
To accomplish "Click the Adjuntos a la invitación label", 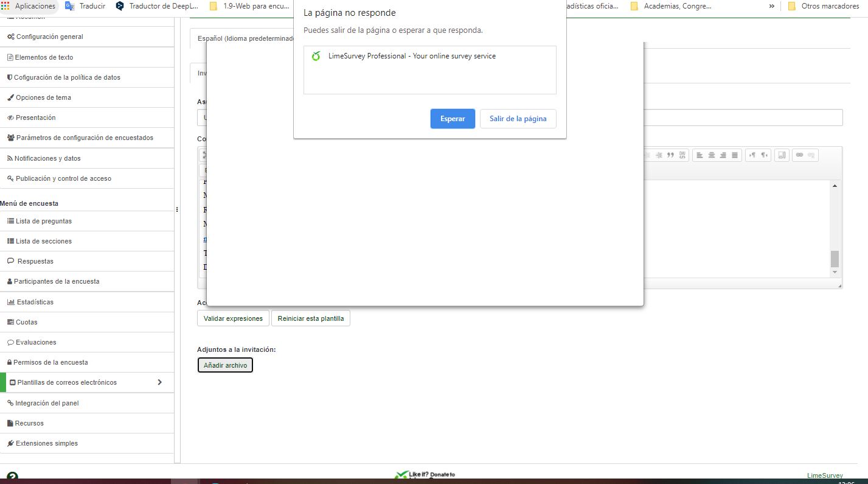I will pos(237,349).
